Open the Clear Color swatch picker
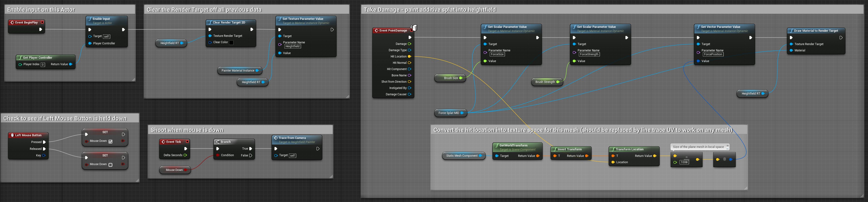 point(231,42)
